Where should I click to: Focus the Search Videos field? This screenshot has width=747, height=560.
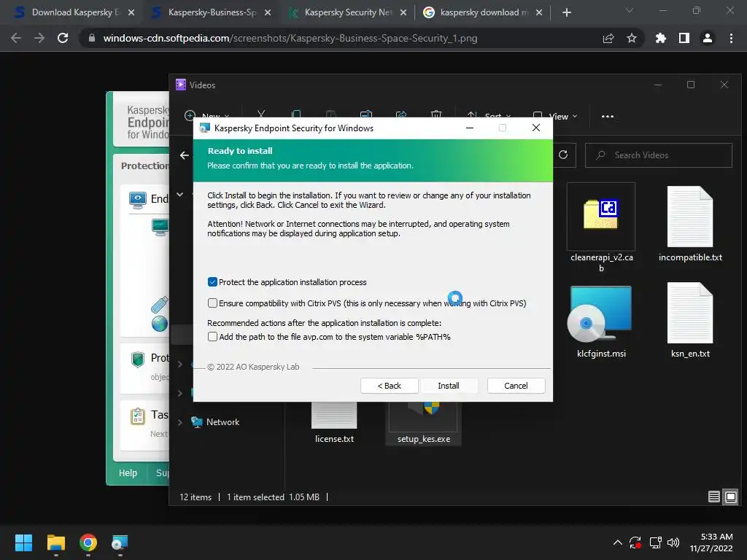click(659, 155)
